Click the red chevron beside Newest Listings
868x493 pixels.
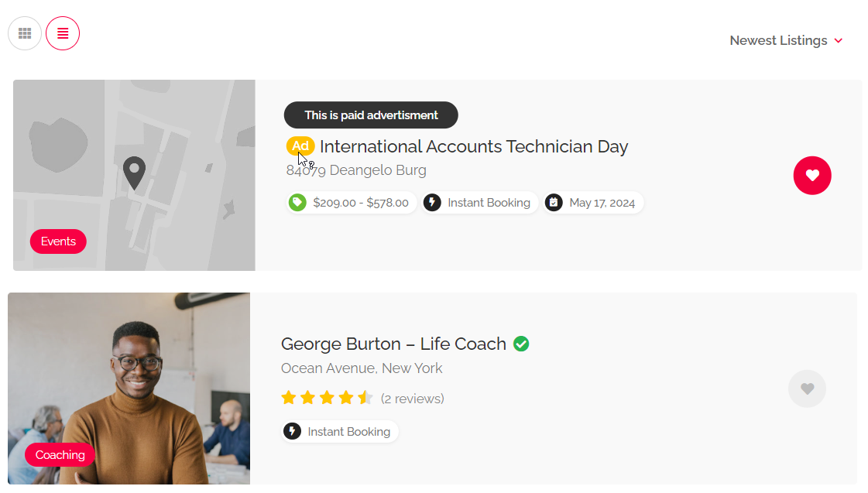pos(838,41)
